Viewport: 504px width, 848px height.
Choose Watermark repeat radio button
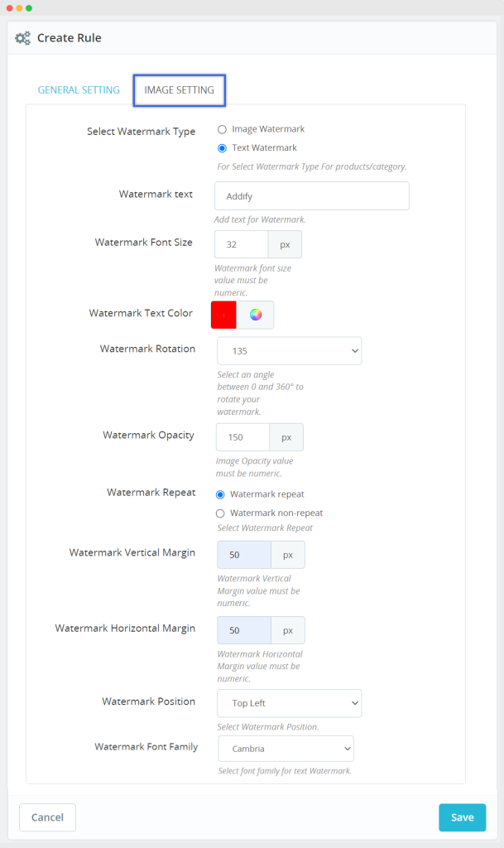click(x=220, y=494)
